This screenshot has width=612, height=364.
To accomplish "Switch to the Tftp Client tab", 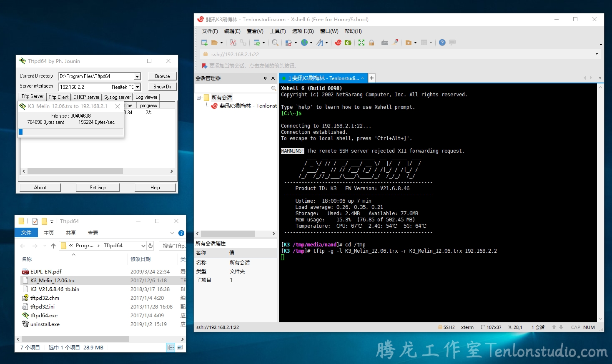I will pos(58,97).
